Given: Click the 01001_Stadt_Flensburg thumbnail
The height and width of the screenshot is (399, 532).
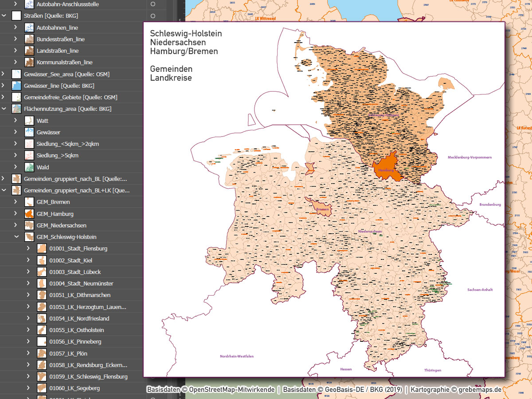Looking at the screenshot, I should pos(42,249).
